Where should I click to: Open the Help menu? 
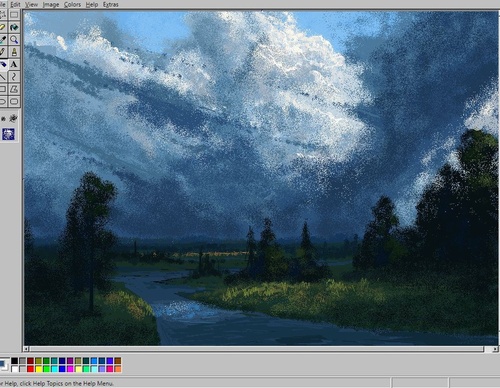click(92, 4)
